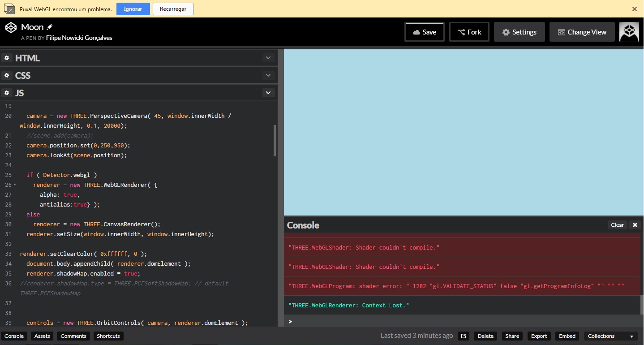Click the JS editor scrollbar thumb

(x=275, y=141)
